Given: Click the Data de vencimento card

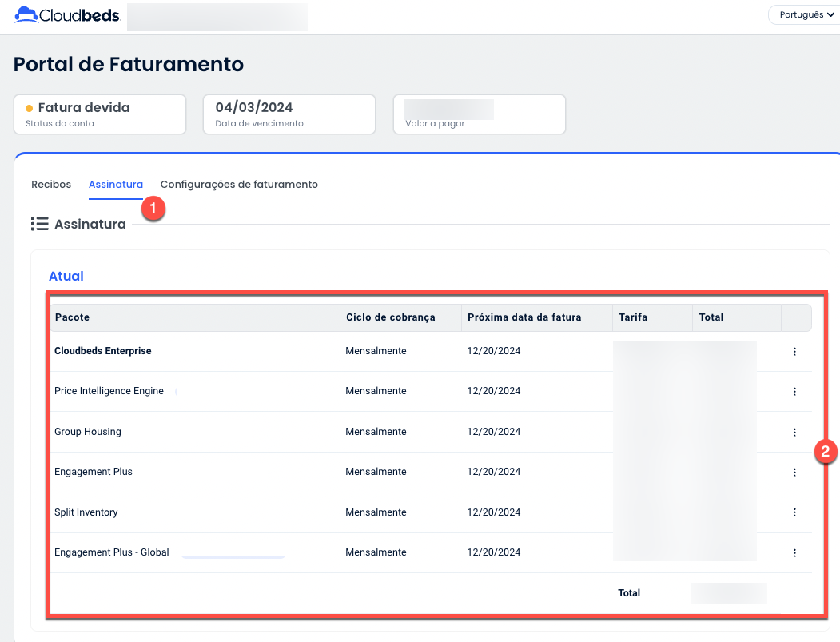Looking at the screenshot, I should click(x=289, y=114).
